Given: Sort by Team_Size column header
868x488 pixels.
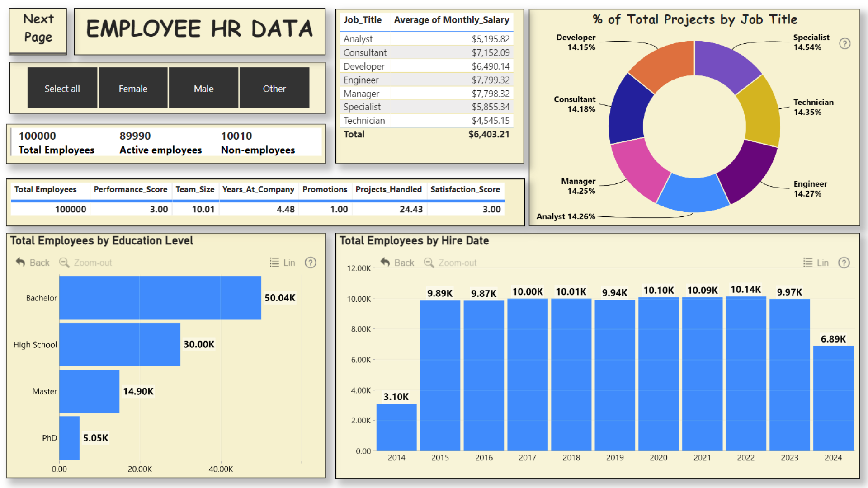Looking at the screenshot, I should point(195,189).
